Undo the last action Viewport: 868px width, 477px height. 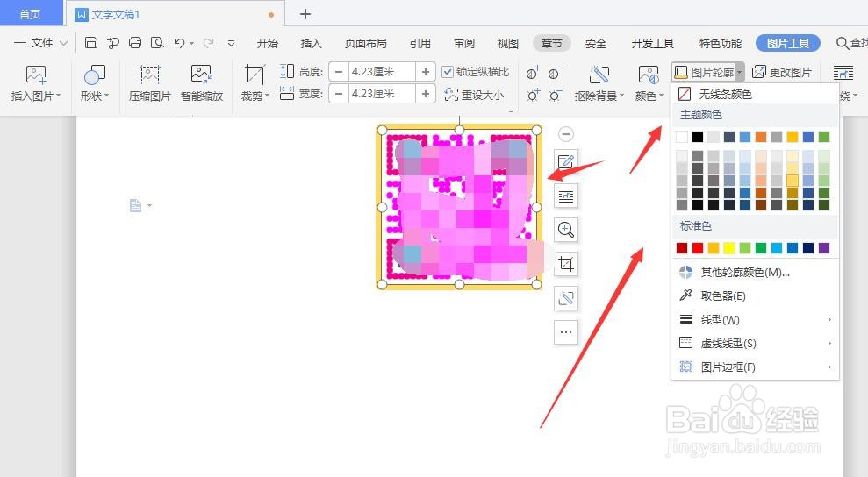click(x=179, y=43)
